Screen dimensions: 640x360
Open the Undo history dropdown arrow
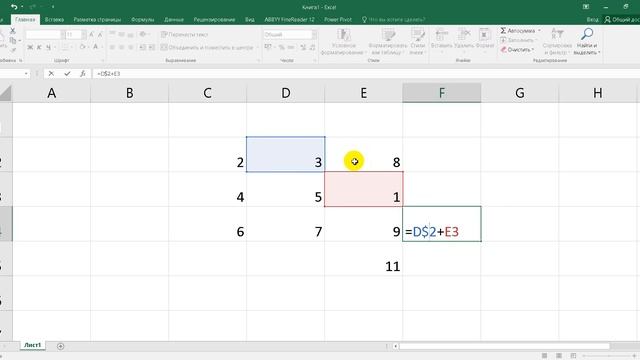[x=22, y=7]
